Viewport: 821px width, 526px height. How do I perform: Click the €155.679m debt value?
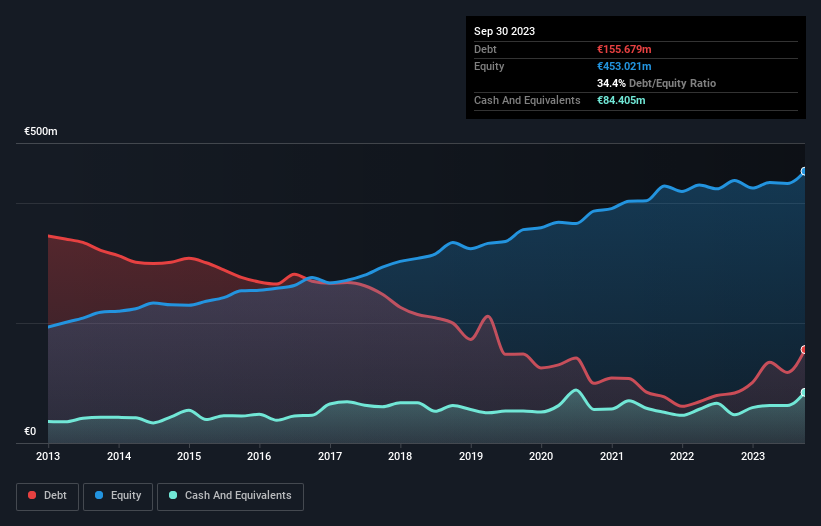(x=624, y=49)
